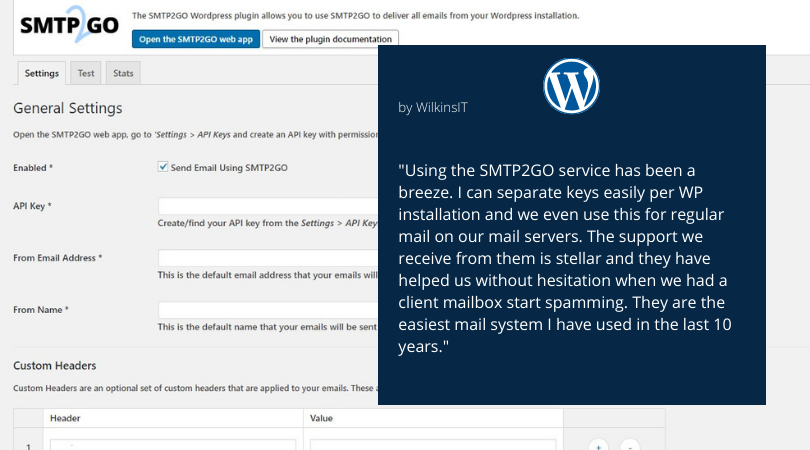Add a custom header row with plus

(x=598, y=445)
